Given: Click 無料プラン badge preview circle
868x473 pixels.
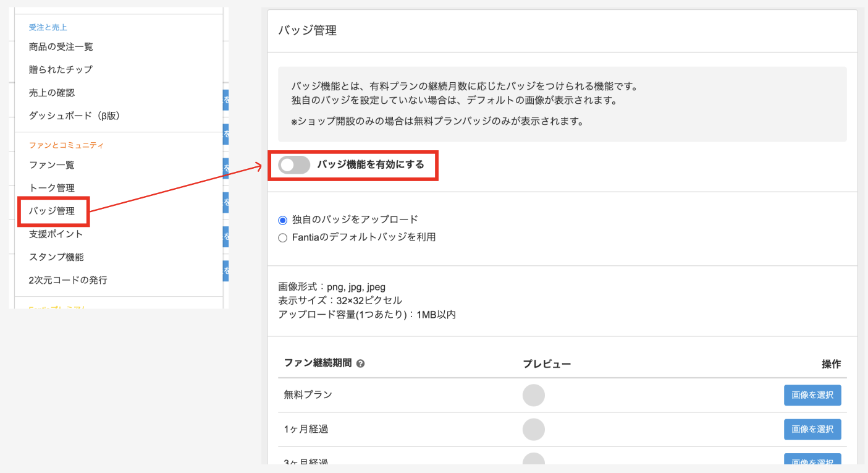Looking at the screenshot, I should click(x=534, y=395).
